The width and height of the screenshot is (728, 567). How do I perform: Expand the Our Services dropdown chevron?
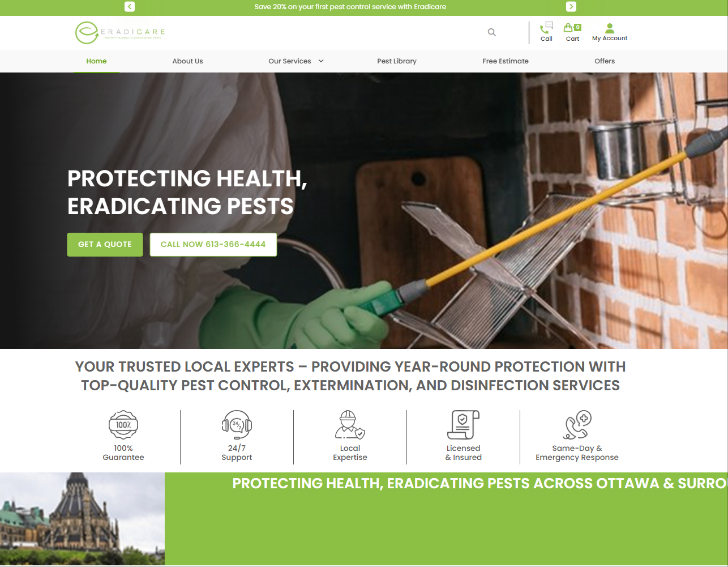321,61
